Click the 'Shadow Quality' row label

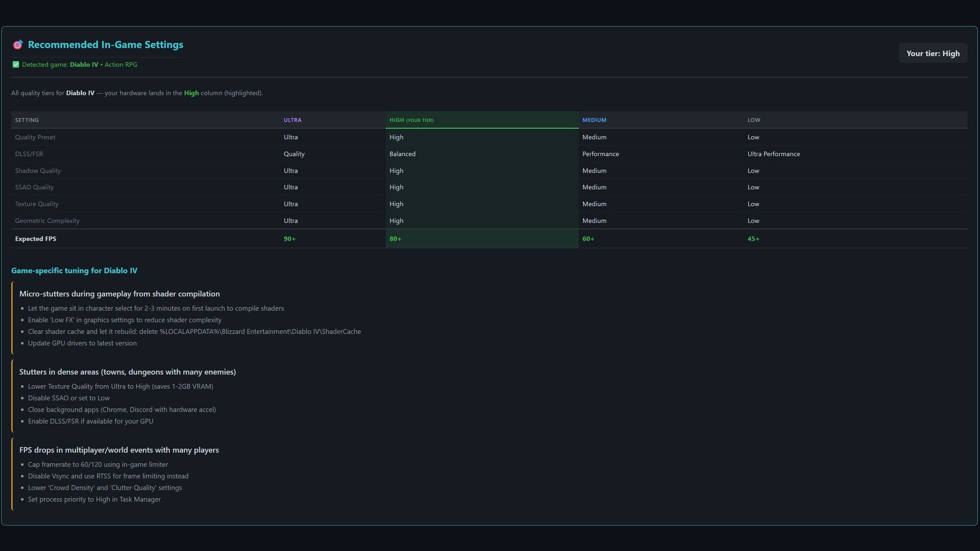(x=38, y=171)
